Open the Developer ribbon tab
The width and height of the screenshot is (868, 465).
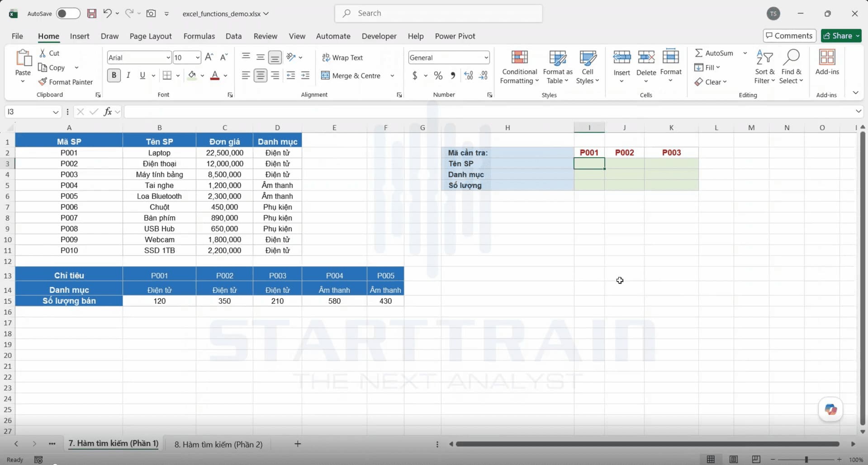tap(379, 36)
